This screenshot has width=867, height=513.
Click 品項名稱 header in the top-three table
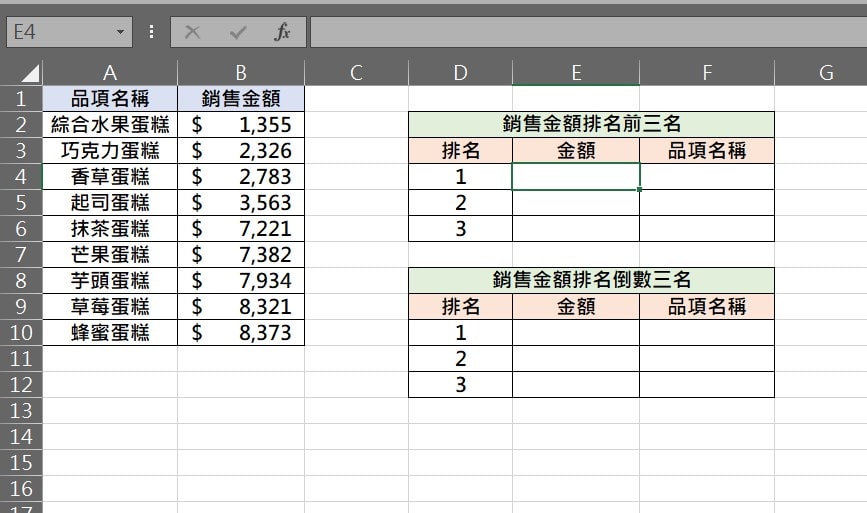(707, 150)
